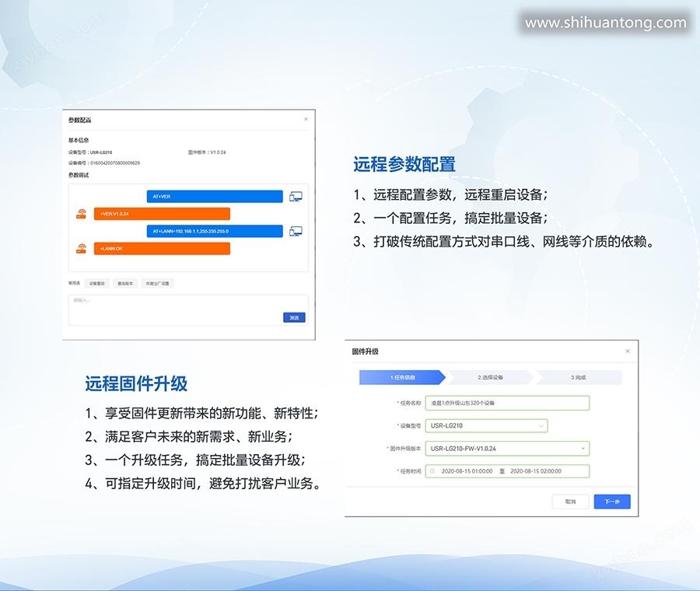Open the 任务时间 date range picker
This screenshot has height=591, width=700.
coord(507,471)
